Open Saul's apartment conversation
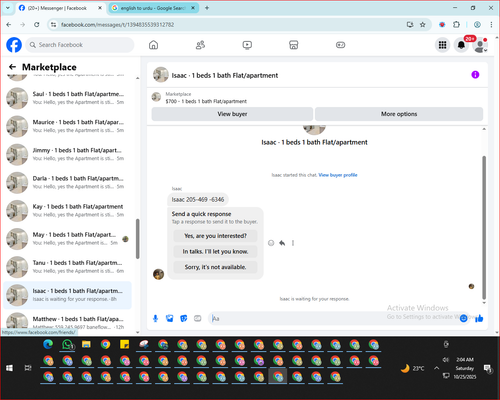 (x=68, y=98)
